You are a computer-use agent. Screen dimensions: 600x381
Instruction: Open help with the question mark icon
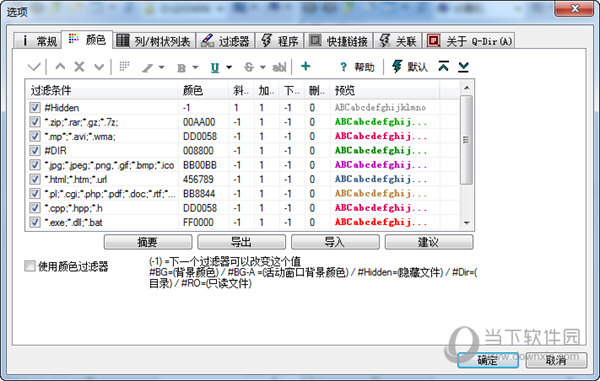(x=343, y=67)
